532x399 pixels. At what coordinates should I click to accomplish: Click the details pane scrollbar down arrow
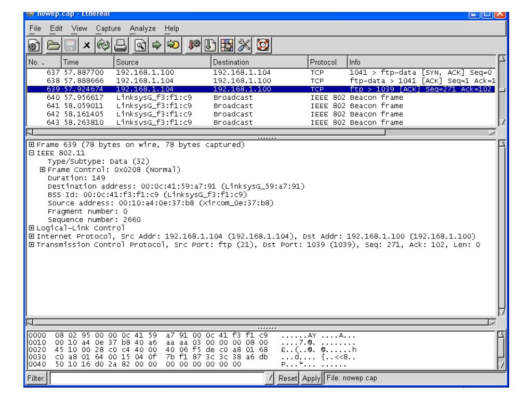click(x=502, y=312)
